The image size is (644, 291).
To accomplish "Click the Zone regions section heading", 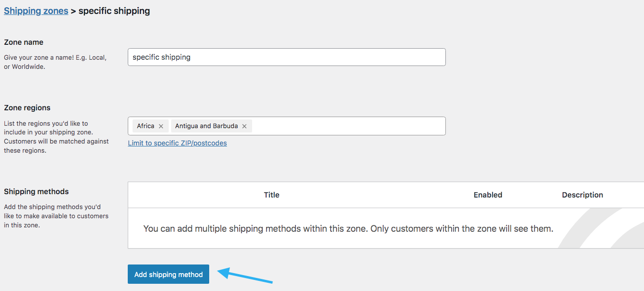I will [27, 108].
